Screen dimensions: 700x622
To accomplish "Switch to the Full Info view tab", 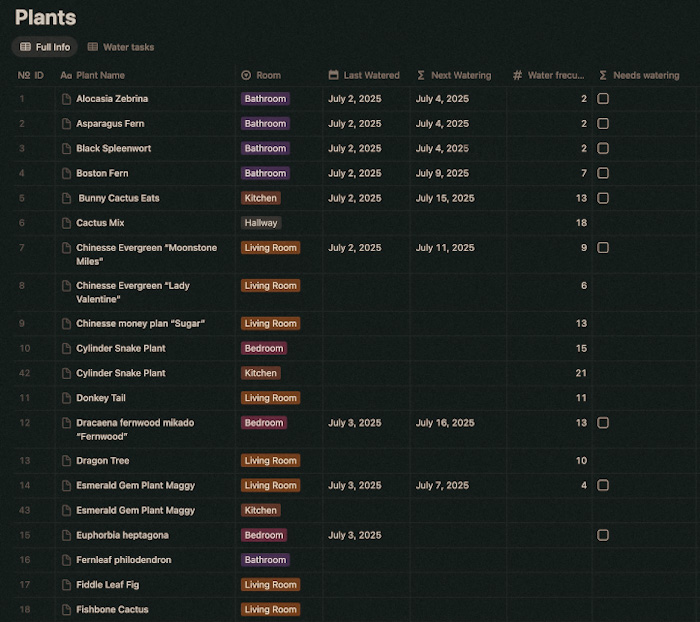I will tap(45, 47).
